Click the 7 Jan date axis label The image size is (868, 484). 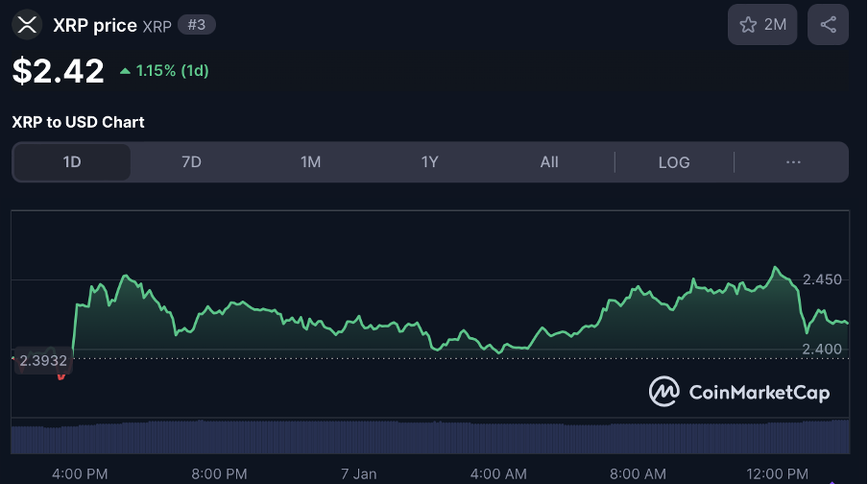pyautogui.click(x=359, y=474)
